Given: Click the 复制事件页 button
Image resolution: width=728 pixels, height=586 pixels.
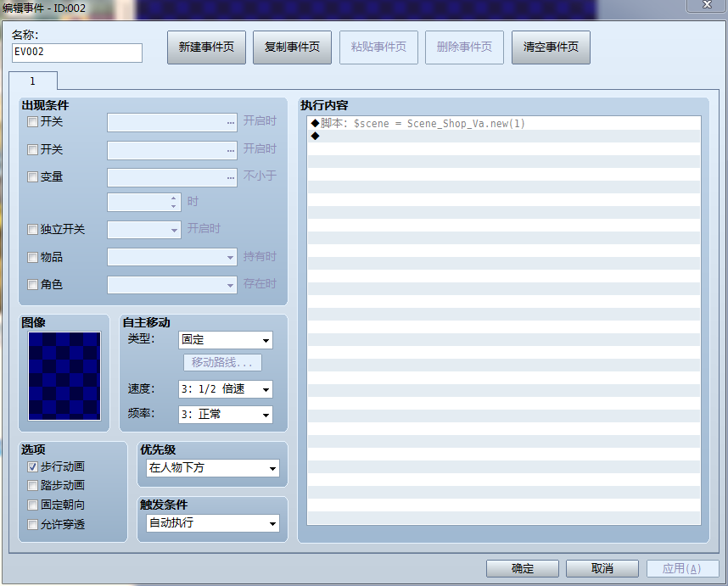Looking at the screenshot, I should coord(292,47).
